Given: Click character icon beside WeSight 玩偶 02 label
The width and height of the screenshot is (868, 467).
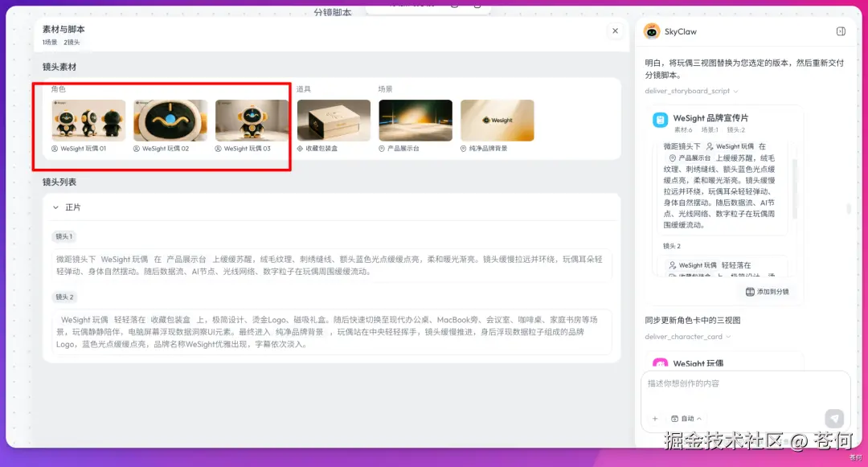Looking at the screenshot, I should (x=136, y=149).
